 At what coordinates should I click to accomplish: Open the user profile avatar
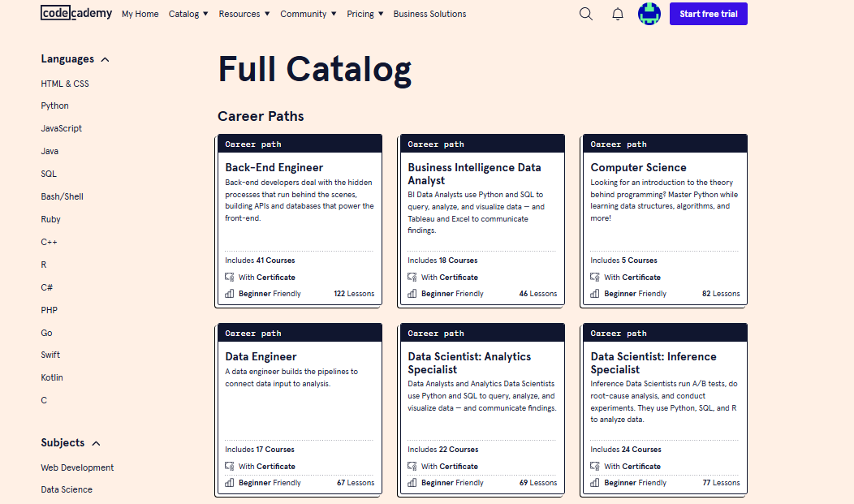[x=649, y=14]
